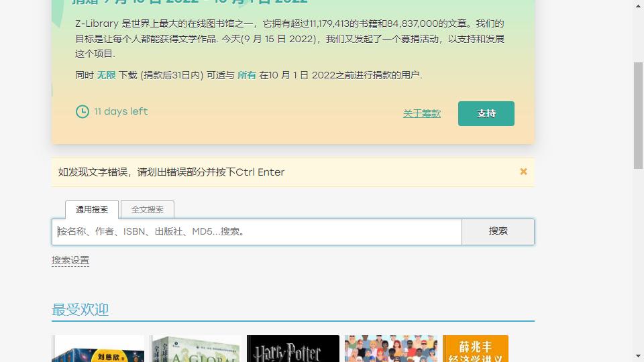Open the 薛兆丰 经济学讲义 book cover
Viewport: 644px width, 362px height.
point(476,349)
